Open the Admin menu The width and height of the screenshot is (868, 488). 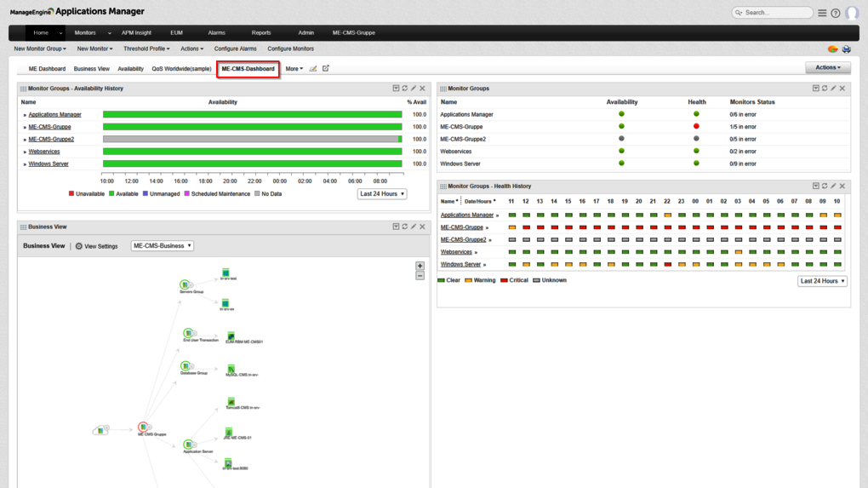click(306, 33)
